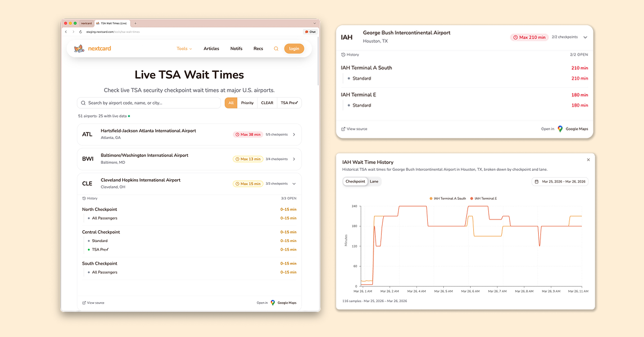Open the History icon under Cleveland airport
Viewport: 644px width, 337px height.
click(84, 199)
